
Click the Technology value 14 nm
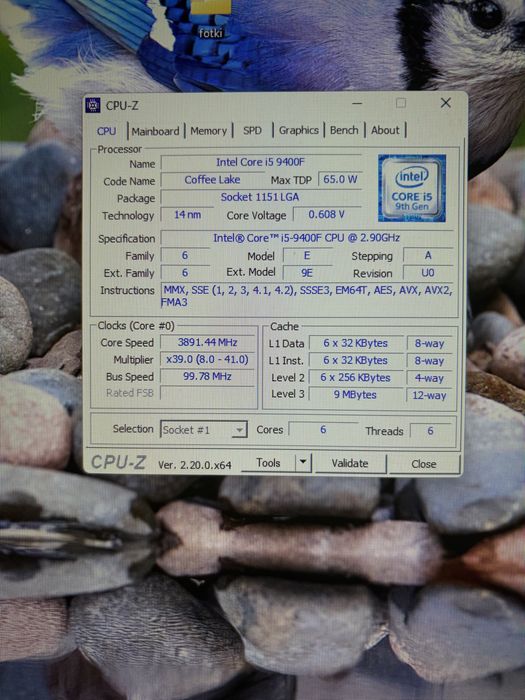click(x=188, y=215)
